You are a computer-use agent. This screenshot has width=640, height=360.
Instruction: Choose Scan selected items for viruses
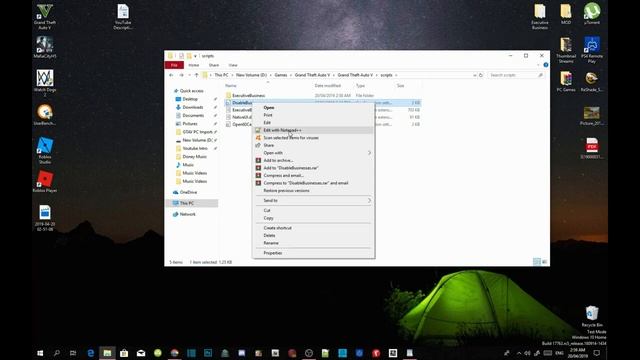313,138
